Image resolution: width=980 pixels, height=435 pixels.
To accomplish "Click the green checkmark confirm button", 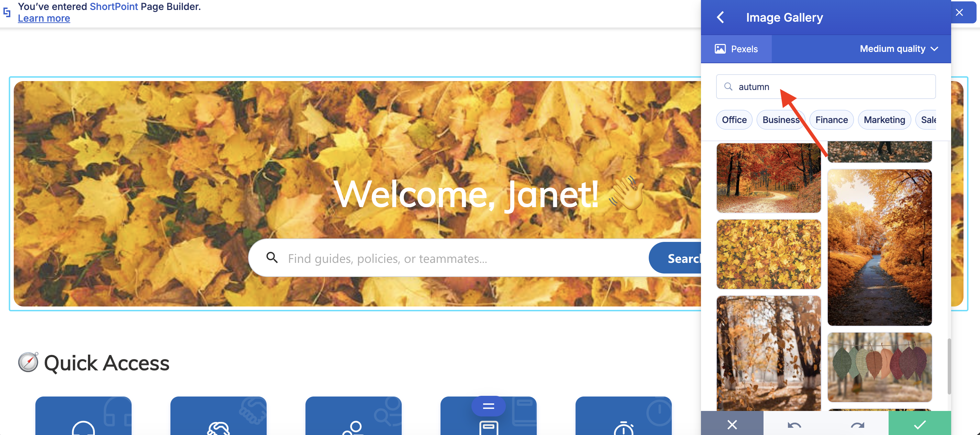I will [x=920, y=424].
